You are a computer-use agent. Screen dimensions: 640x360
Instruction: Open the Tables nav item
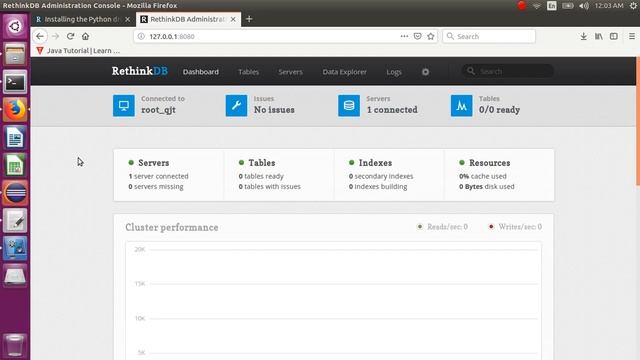coord(249,72)
